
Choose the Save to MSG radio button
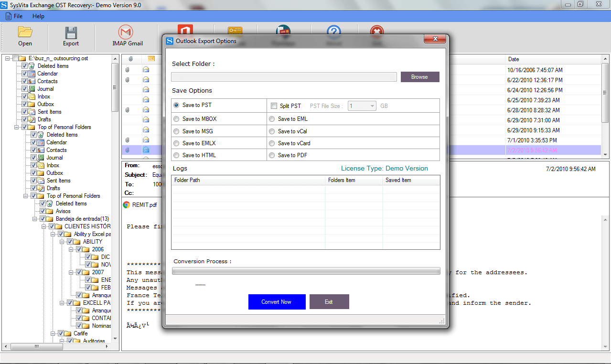tap(177, 131)
